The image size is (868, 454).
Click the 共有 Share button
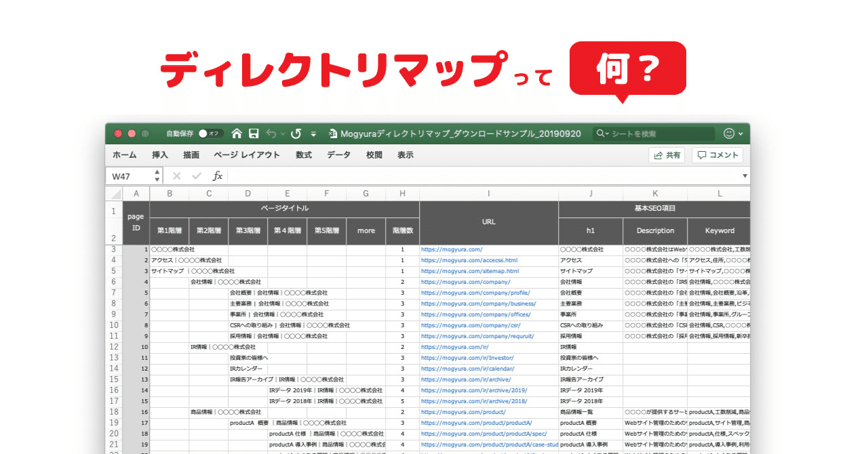667,154
